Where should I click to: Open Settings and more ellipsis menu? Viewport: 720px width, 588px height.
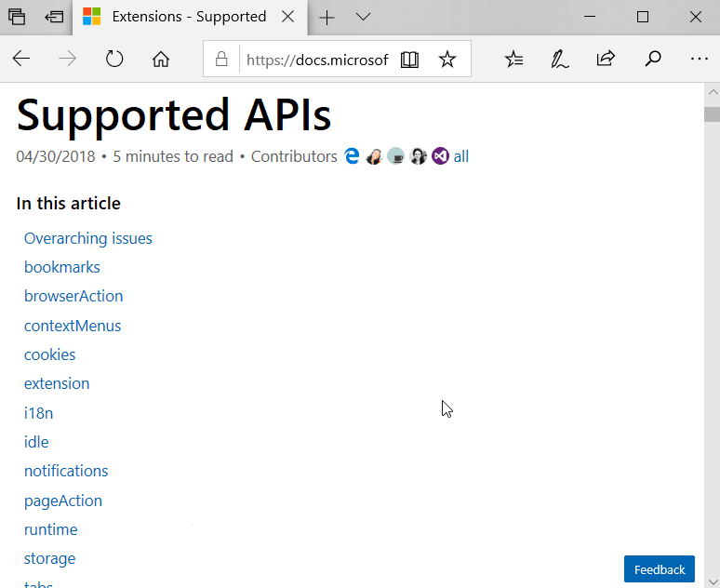point(699,60)
